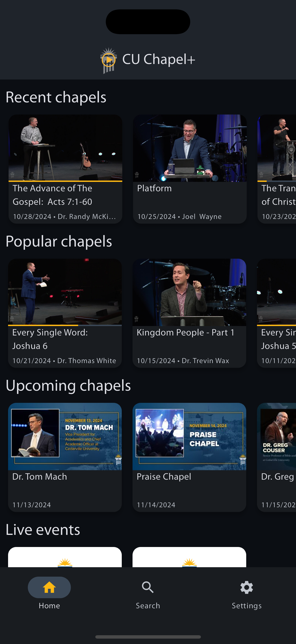Tap the 'Search' tab label
The height and width of the screenshot is (644, 296).
tap(148, 606)
